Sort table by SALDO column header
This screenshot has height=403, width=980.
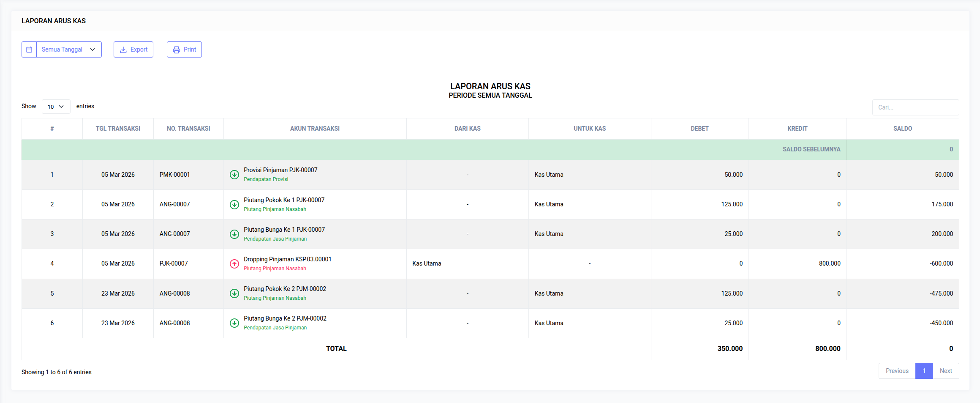pyautogui.click(x=902, y=129)
